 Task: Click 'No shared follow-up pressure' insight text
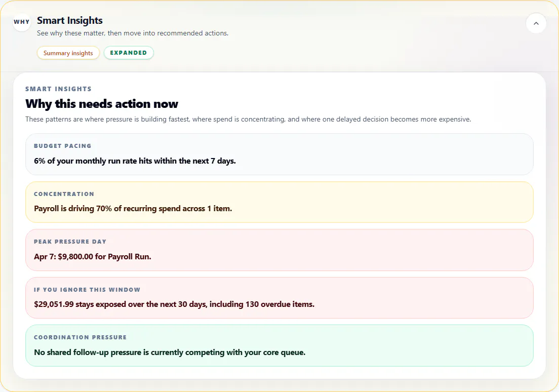pos(170,352)
